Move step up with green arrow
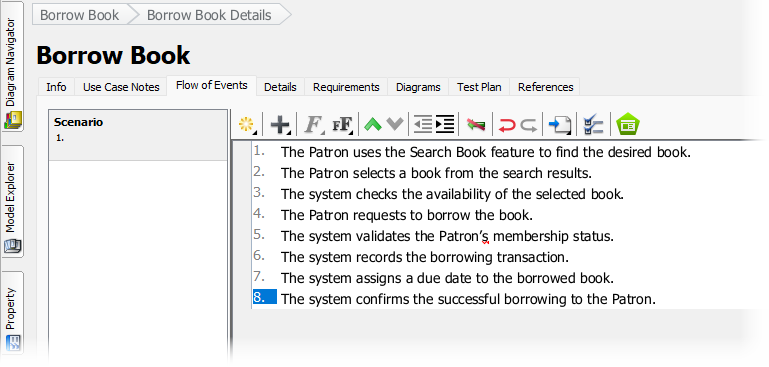This screenshot has height=367, width=769. 373,125
